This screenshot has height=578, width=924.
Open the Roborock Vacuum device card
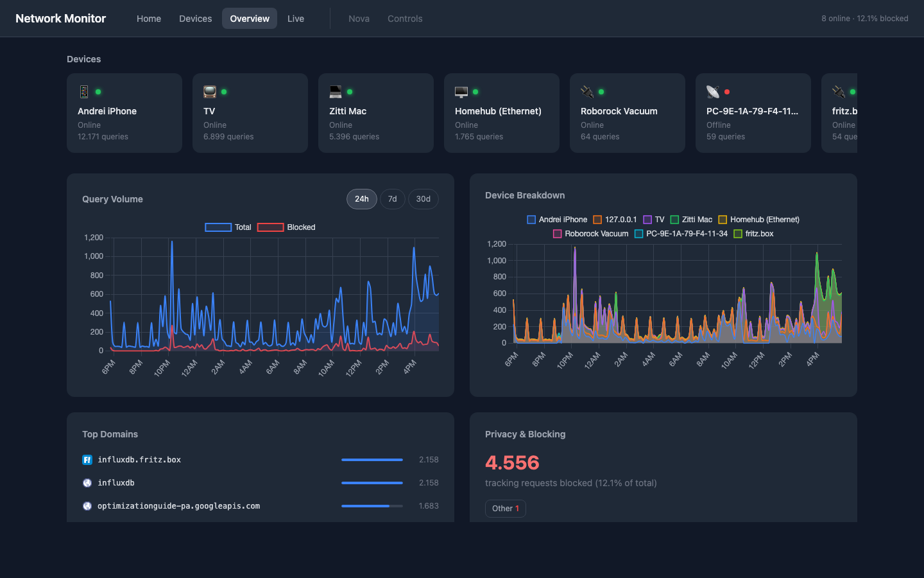(628, 113)
